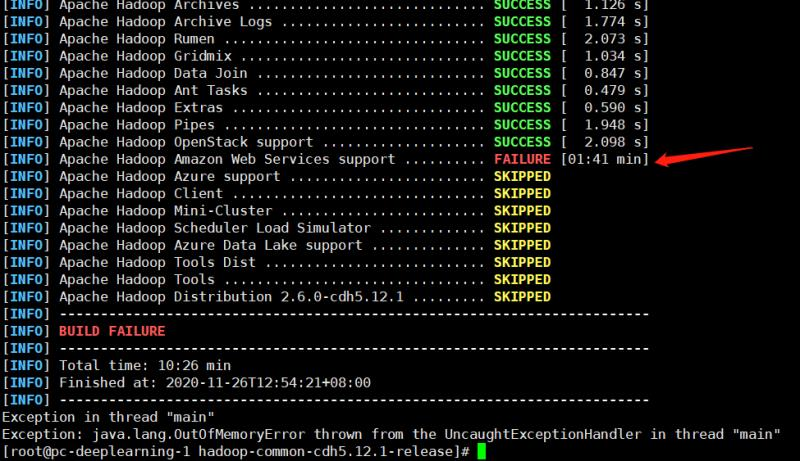Viewport: 800px width, 461px height.
Task: Click the SUCCESS status for Hadoop Pipes
Action: [x=522, y=124]
